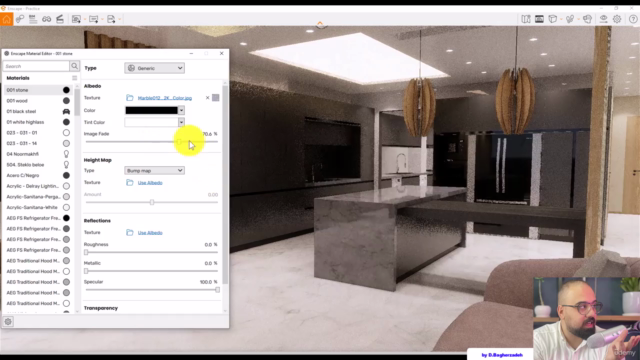This screenshot has width=640, height=360.
Task: Click the Roughness slider handle
Action: click(x=86, y=252)
